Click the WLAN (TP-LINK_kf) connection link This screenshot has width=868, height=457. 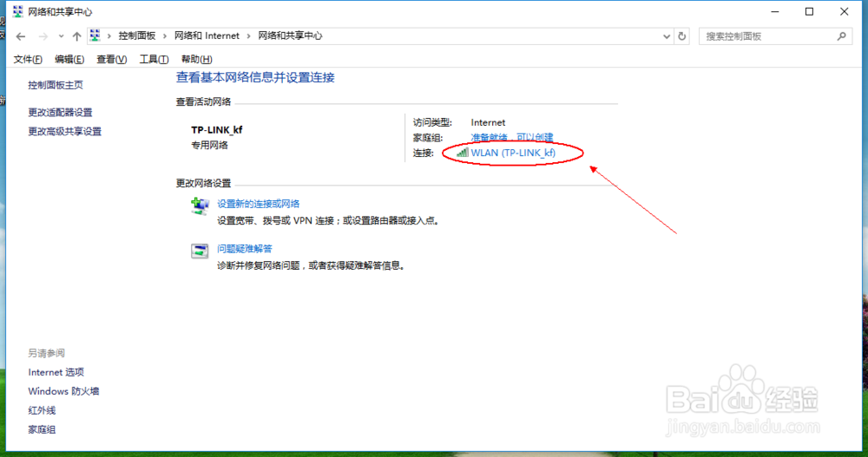pos(513,153)
